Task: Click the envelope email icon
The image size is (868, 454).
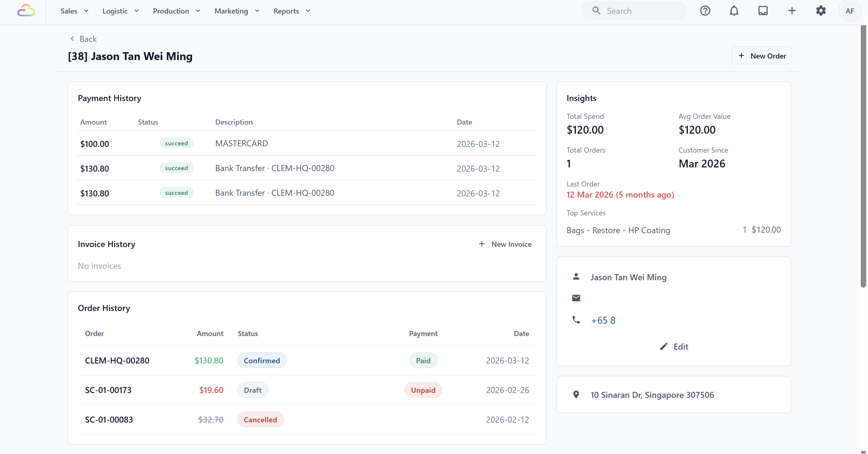Action: 576,298
